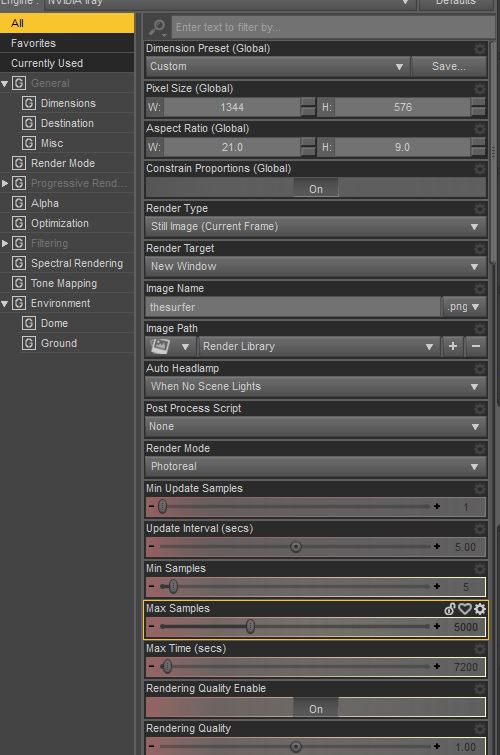Remove the image path with minus button
This screenshot has width=500, height=755.
pyautogui.click(x=476, y=346)
